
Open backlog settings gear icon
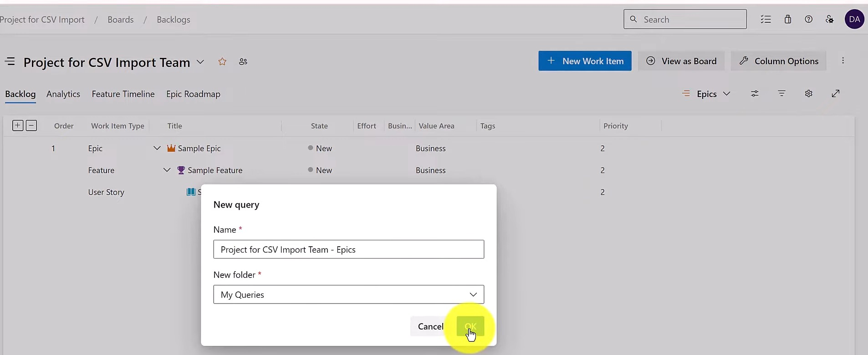809,94
